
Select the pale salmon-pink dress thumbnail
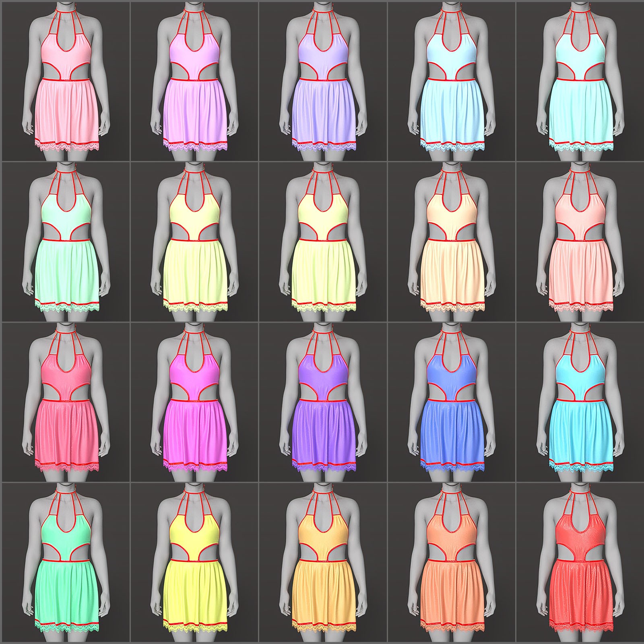(580, 242)
